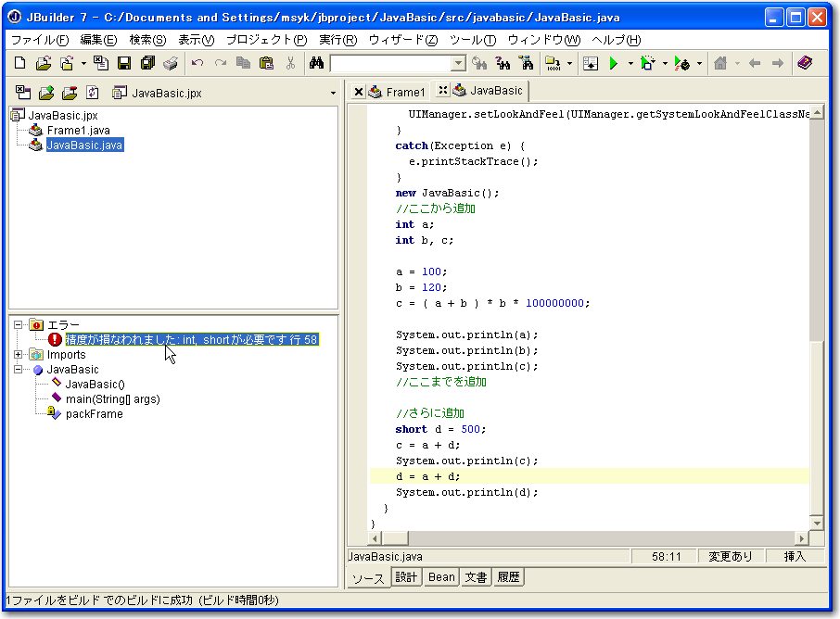Click the New file icon in toolbar
Image resolution: width=840 pixels, height=619 pixels.
click(20, 63)
